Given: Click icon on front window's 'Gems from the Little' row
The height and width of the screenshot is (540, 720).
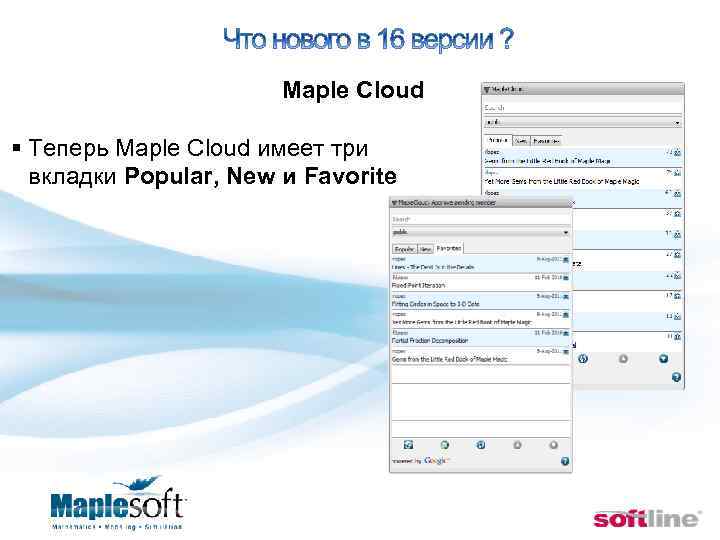Looking at the screenshot, I should (566, 352).
